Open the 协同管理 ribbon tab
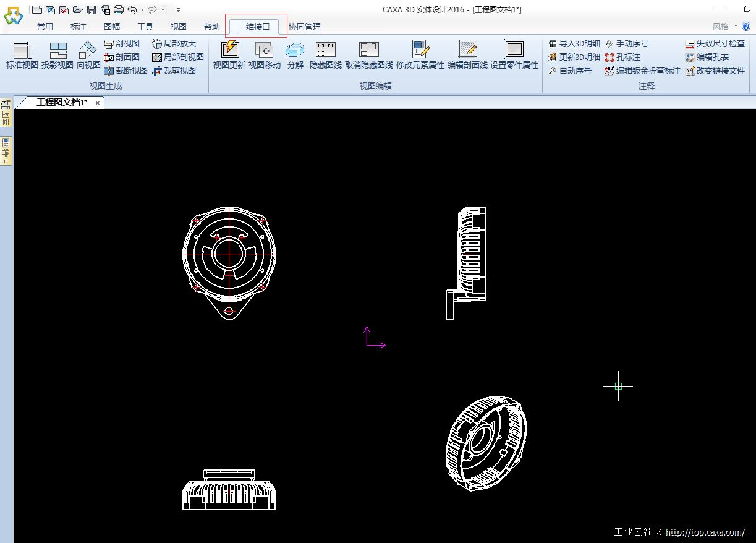This screenshot has height=543, width=756. tap(305, 27)
